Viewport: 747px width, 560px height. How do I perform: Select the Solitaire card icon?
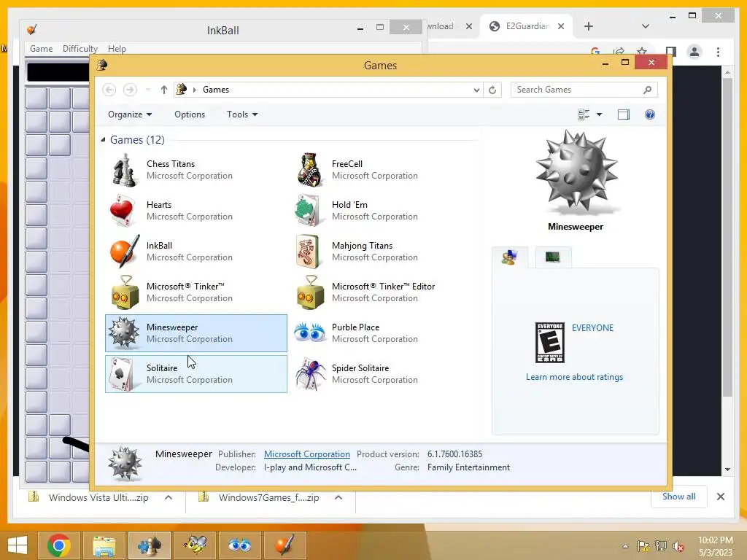tap(122, 374)
